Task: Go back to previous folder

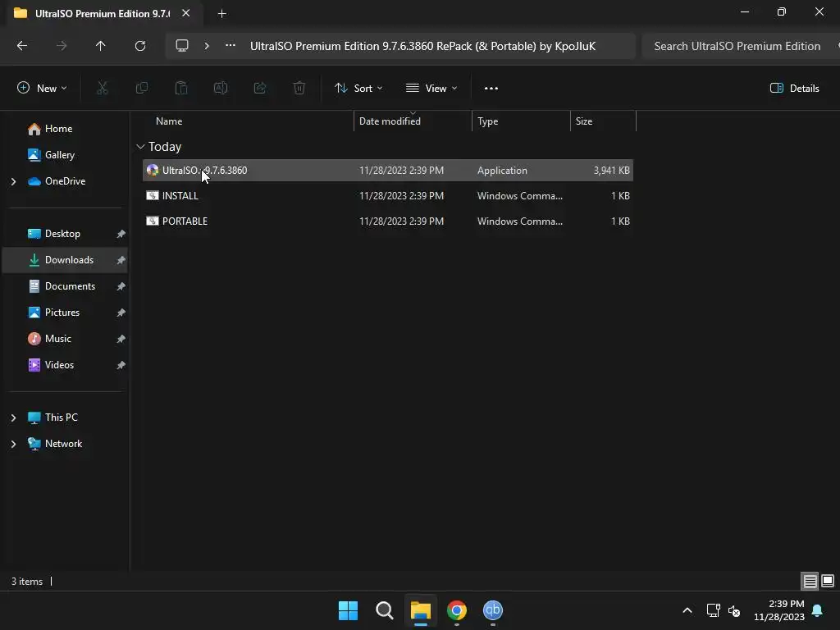Action: coord(22,46)
